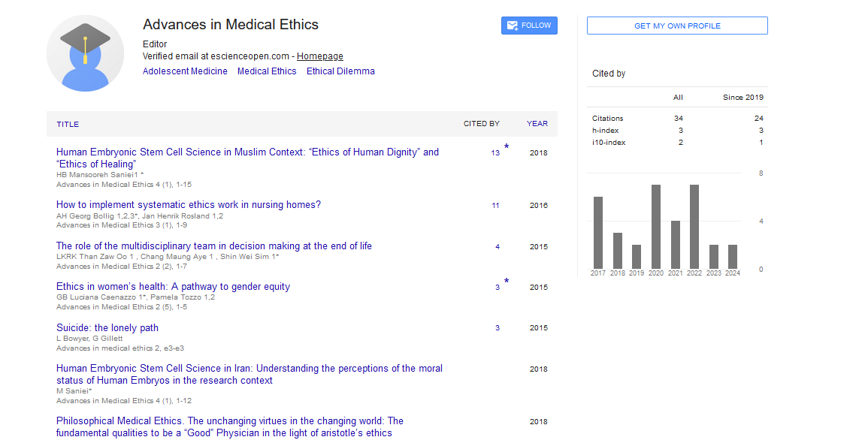Select the Adolescent Medicine topic tag
868x440 pixels.
tap(185, 71)
